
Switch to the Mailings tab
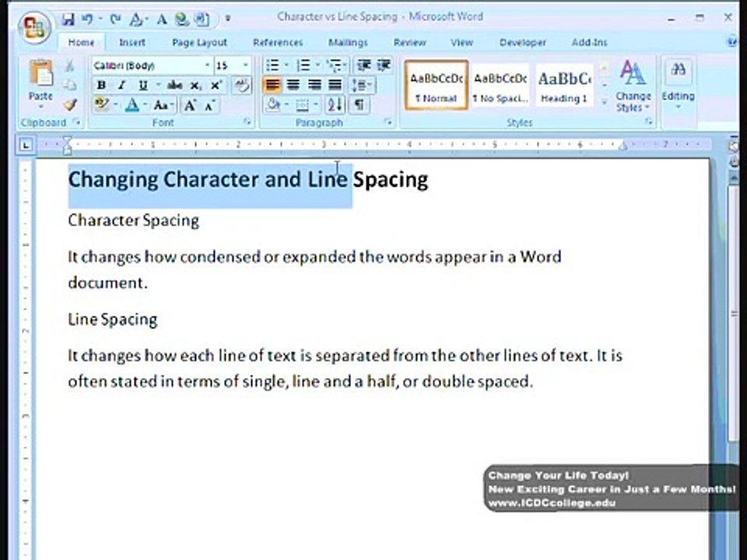click(x=348, y=43)
